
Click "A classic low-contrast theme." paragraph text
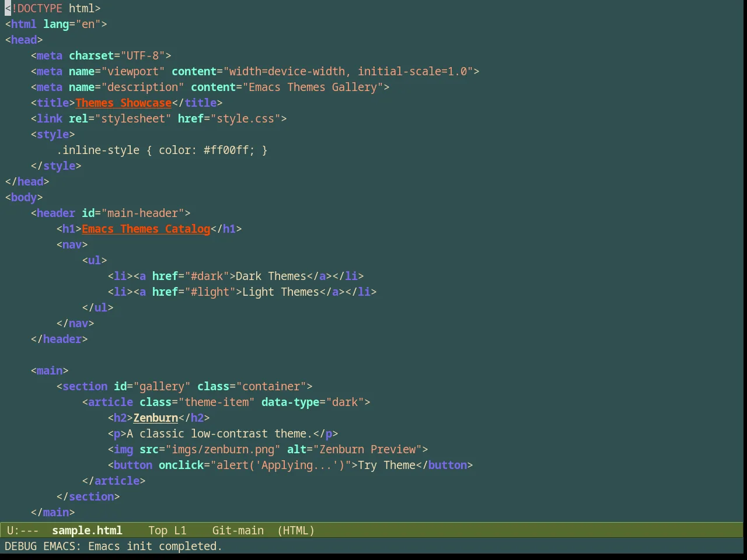(219, 433)
